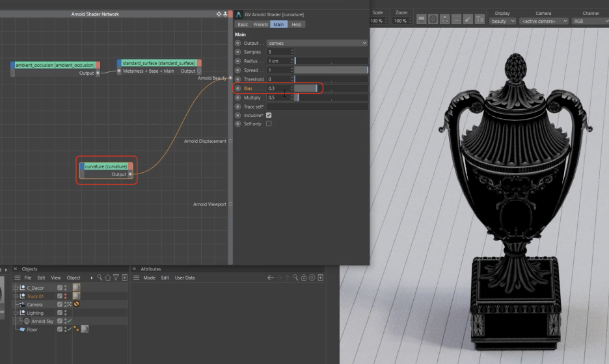The height and width of the screenshot is (364, 609).
Task: Click the hierarchy nodes icon in render toolbar
Action: point(444,19)
